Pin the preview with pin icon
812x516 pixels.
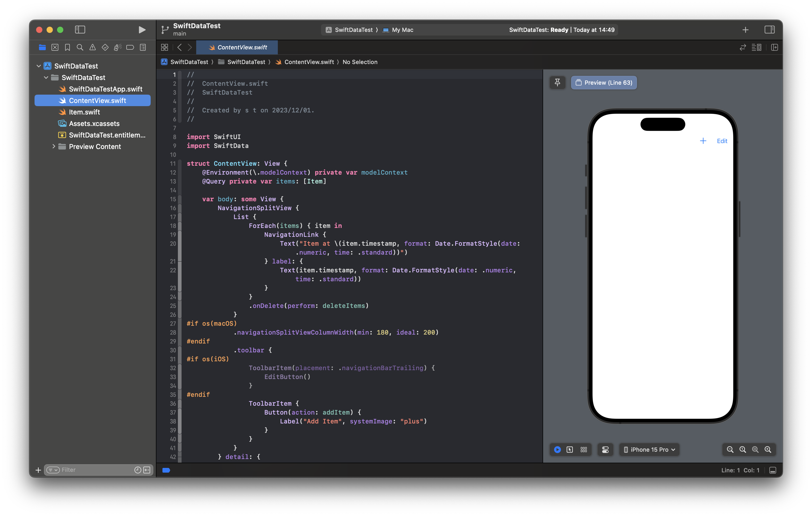click(557, 83)
